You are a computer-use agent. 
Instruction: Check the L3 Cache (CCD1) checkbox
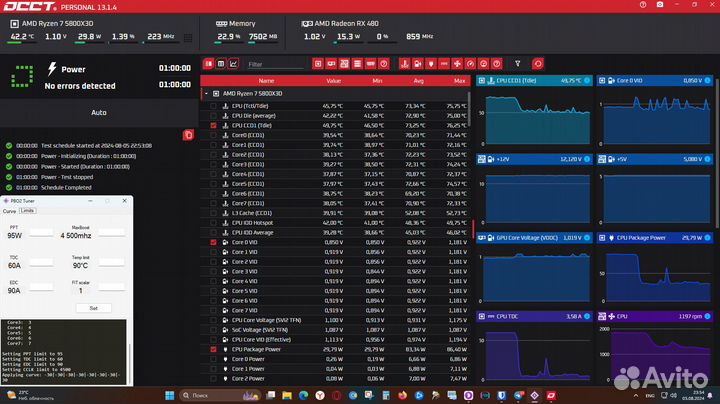pyautogui.click(x=214, y=213)
